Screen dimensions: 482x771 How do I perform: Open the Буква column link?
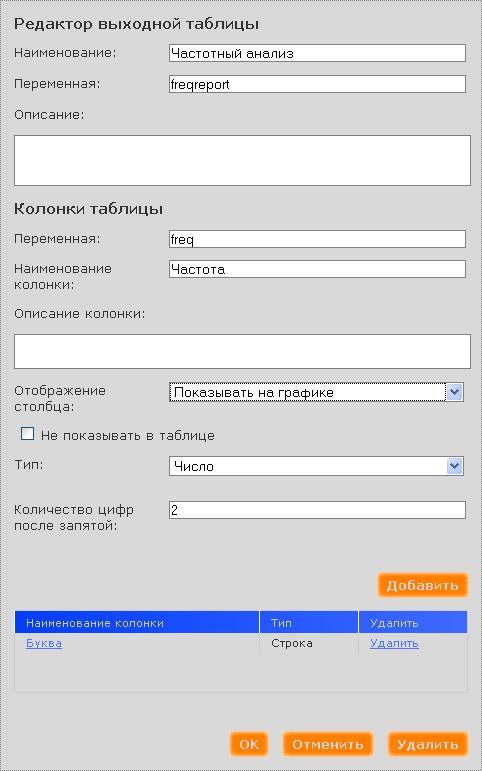click(x=44, y=643)
